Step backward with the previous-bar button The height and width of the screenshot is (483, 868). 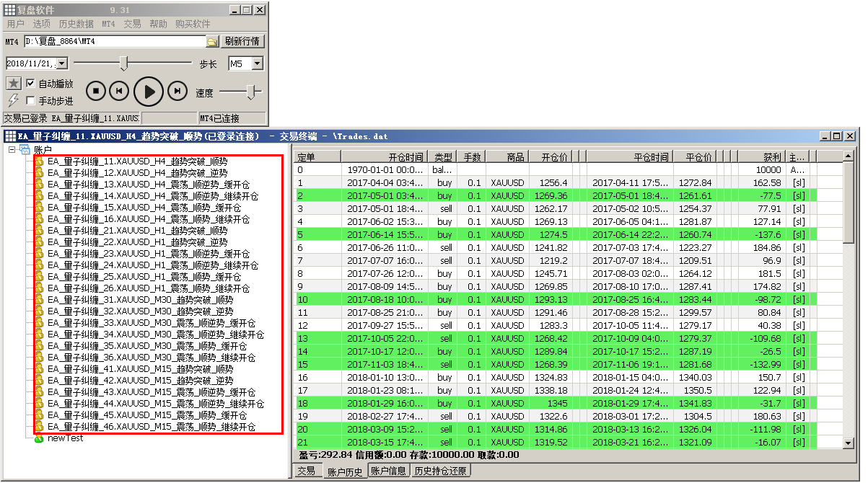click(120, 91)
